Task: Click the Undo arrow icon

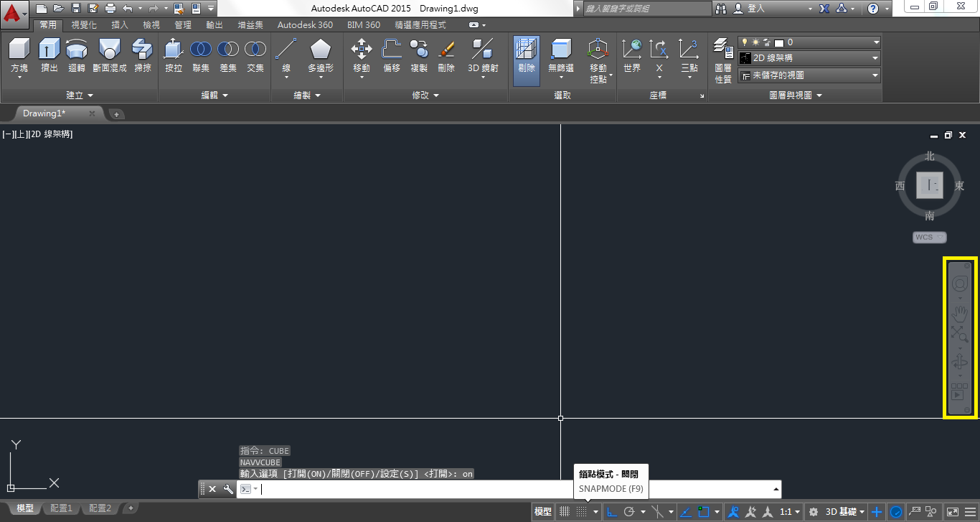Action: click(x=128, y=9)
